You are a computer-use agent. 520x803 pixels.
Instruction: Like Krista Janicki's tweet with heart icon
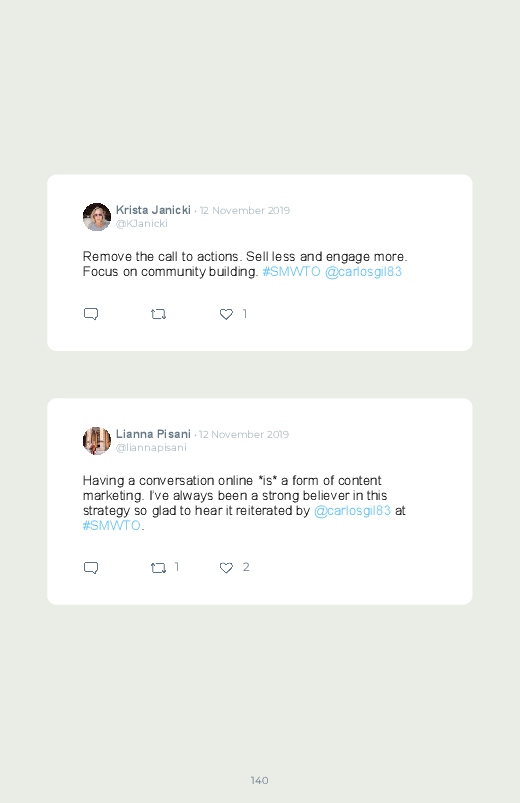tap(226, 314)
